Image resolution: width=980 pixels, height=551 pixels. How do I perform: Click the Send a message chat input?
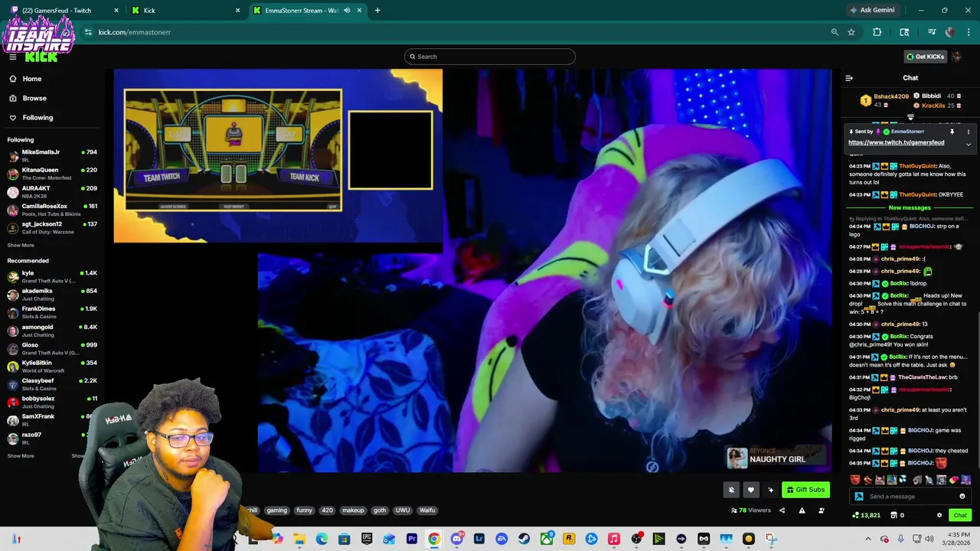(x=910, y=497)
